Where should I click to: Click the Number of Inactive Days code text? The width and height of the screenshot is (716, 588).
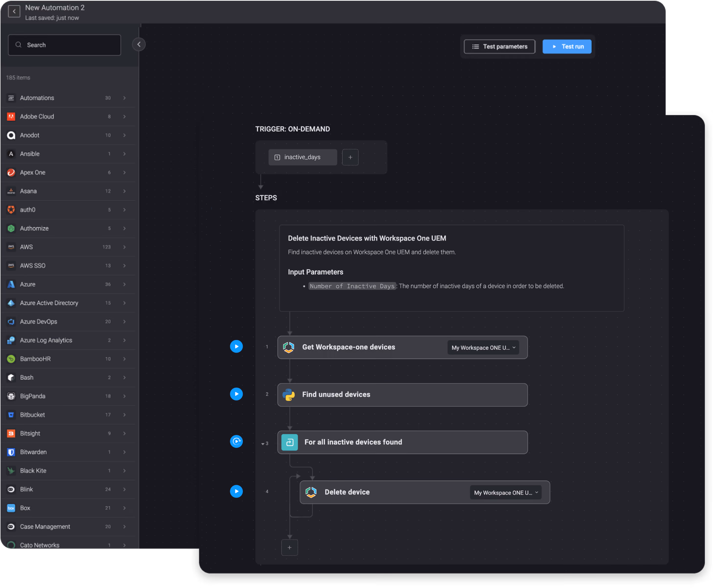(352, 286)
